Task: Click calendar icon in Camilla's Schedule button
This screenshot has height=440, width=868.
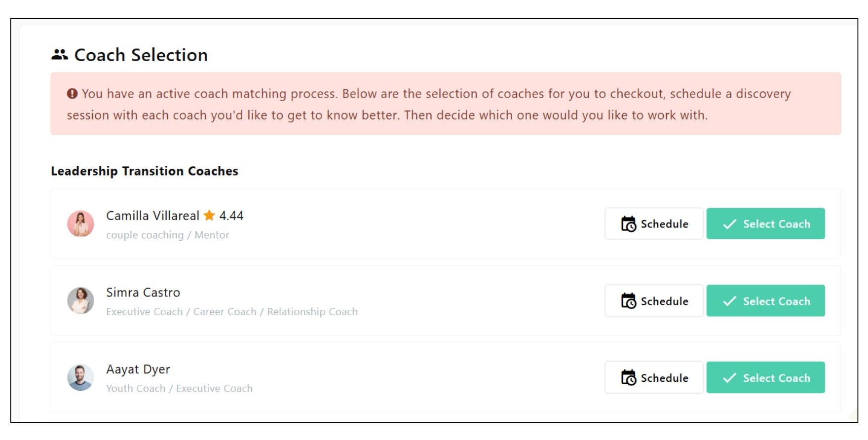Action: coord(628,224)
